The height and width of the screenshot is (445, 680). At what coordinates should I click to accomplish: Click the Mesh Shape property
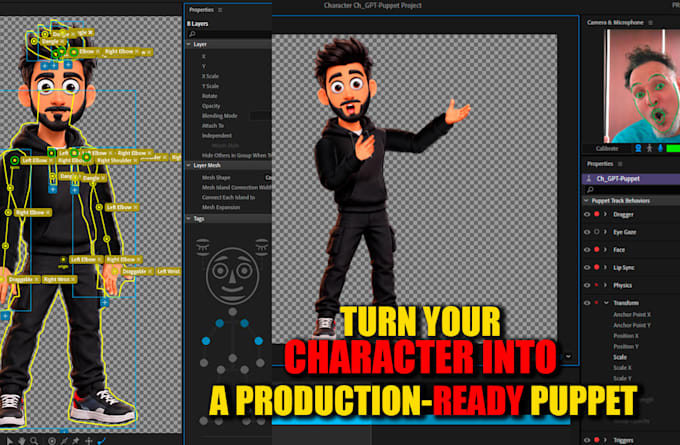[x=216, y=177]
